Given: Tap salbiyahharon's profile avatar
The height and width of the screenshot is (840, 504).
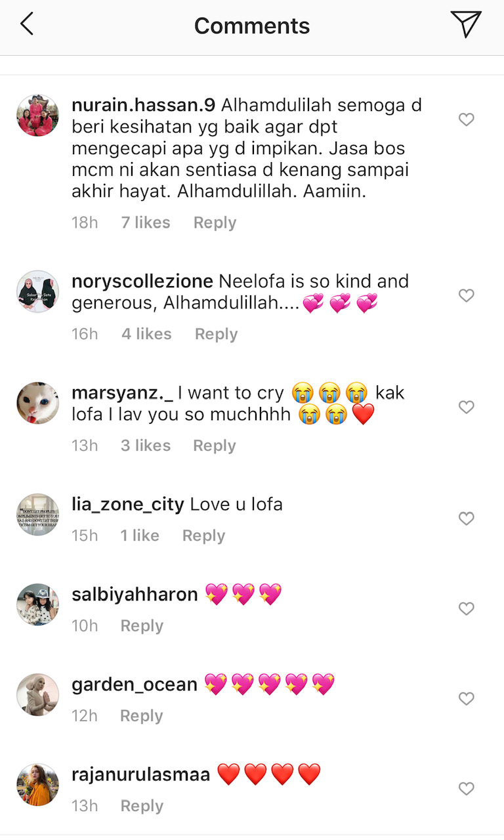Looking at the screenshot, I should pyautogui.click(x=37, y=604).
